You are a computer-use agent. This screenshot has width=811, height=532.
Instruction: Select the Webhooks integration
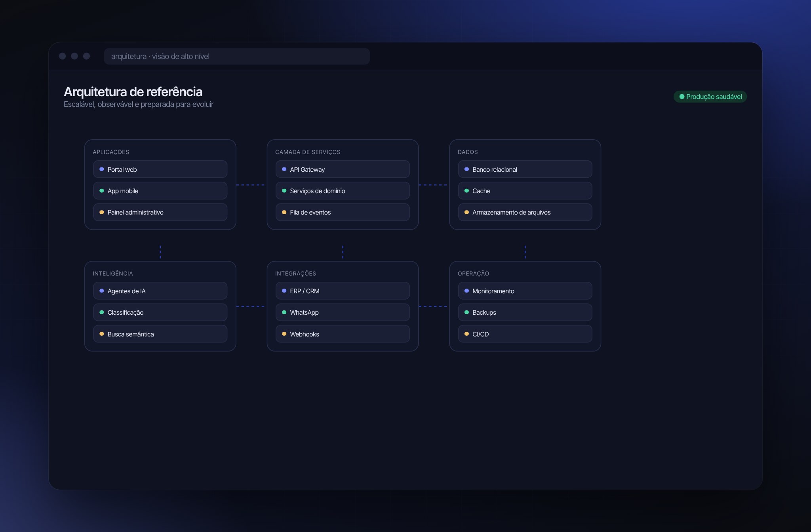tap(343, 334)
